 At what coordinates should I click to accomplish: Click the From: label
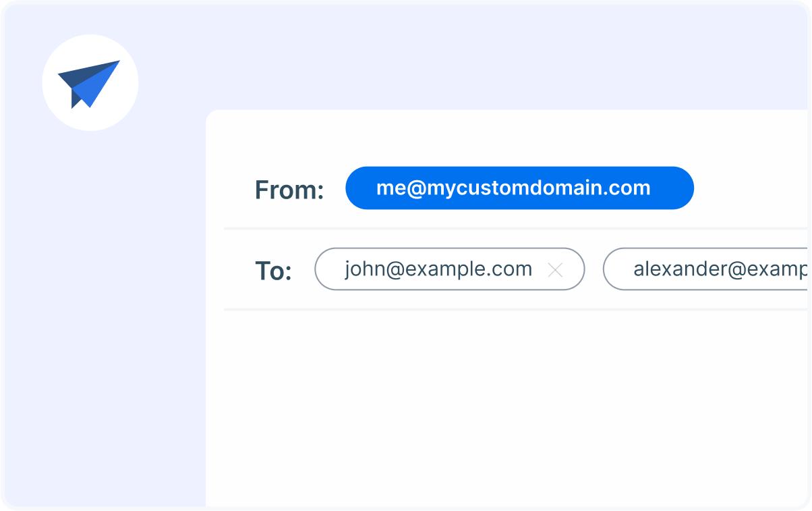click(289, 190)
